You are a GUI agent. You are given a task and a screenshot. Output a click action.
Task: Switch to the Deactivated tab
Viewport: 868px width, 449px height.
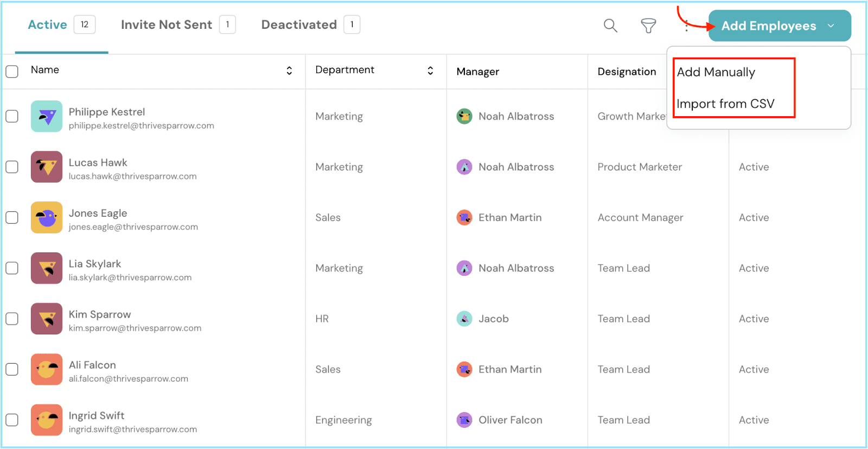299,25
